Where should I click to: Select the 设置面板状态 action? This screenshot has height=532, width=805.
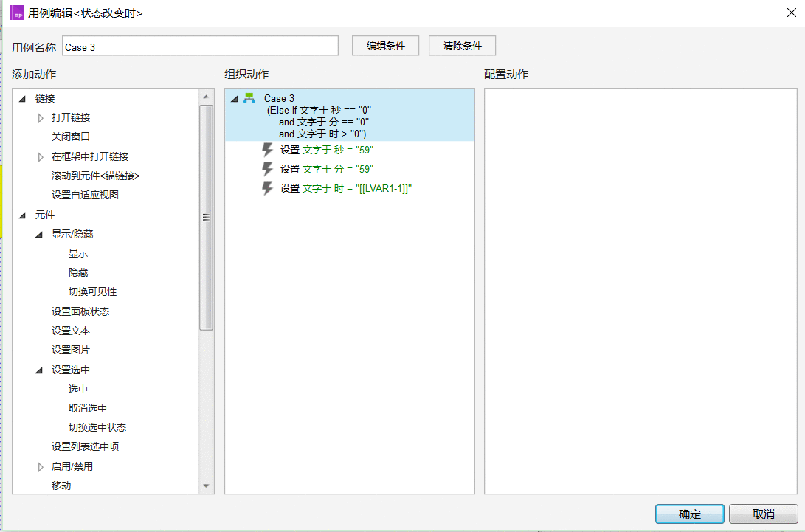(80, 311)
